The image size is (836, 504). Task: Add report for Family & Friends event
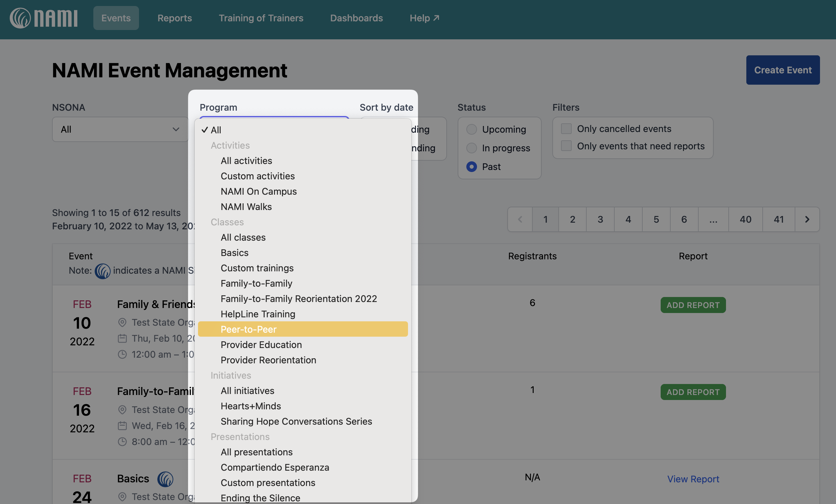[x=693, y=305]
